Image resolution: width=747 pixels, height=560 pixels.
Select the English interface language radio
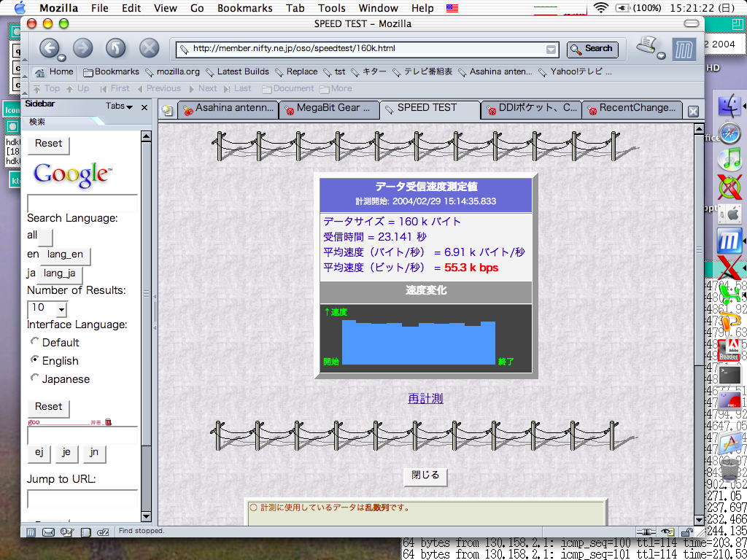click(x=35, y=360)
